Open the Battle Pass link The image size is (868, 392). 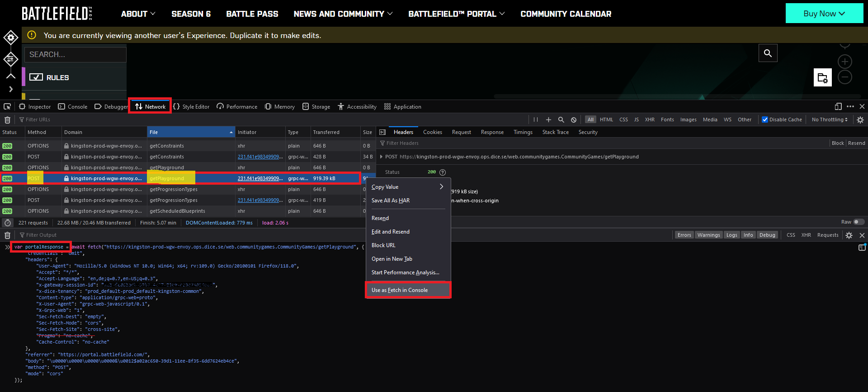tap(252, 14)
